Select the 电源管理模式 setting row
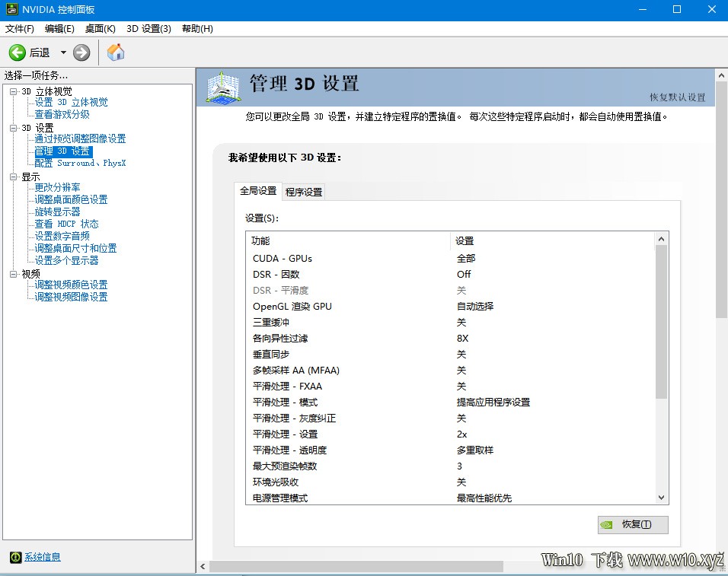728x576 pixels. click(450, 498)
